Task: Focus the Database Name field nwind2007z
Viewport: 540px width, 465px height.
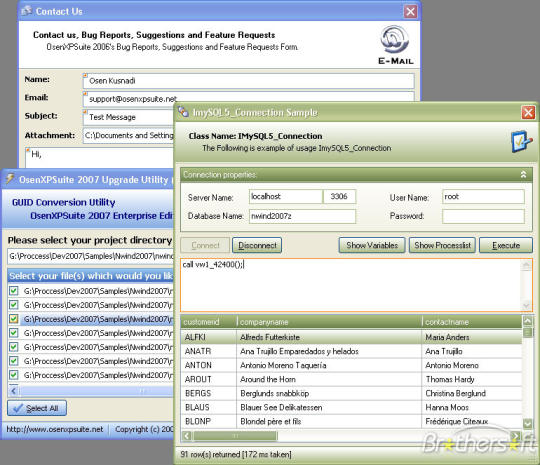Action: coord(302,216)
